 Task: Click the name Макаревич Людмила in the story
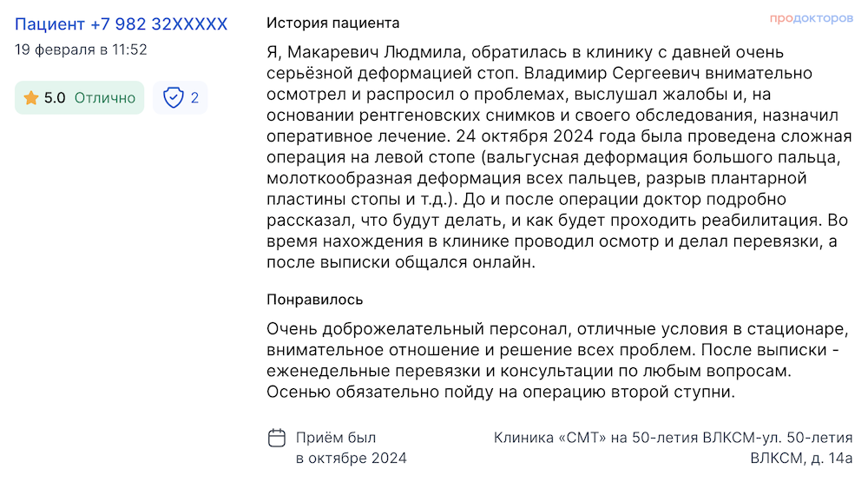coord(375,52)
